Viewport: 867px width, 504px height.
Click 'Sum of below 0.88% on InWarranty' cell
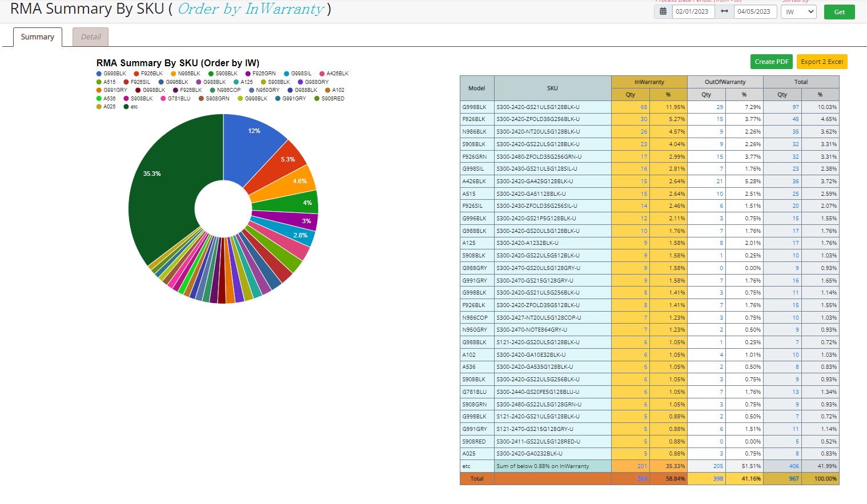[x=552, y=466]
